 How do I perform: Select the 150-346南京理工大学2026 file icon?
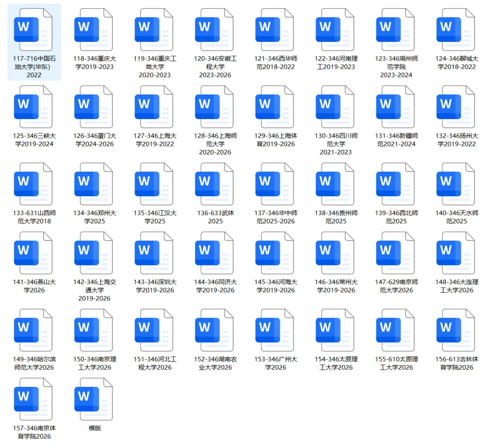coord(94,330)
